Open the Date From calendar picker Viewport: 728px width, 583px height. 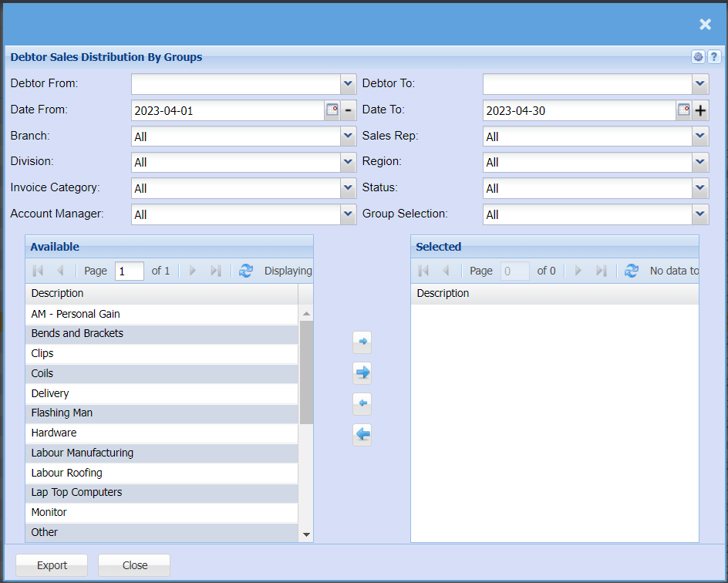332,110
